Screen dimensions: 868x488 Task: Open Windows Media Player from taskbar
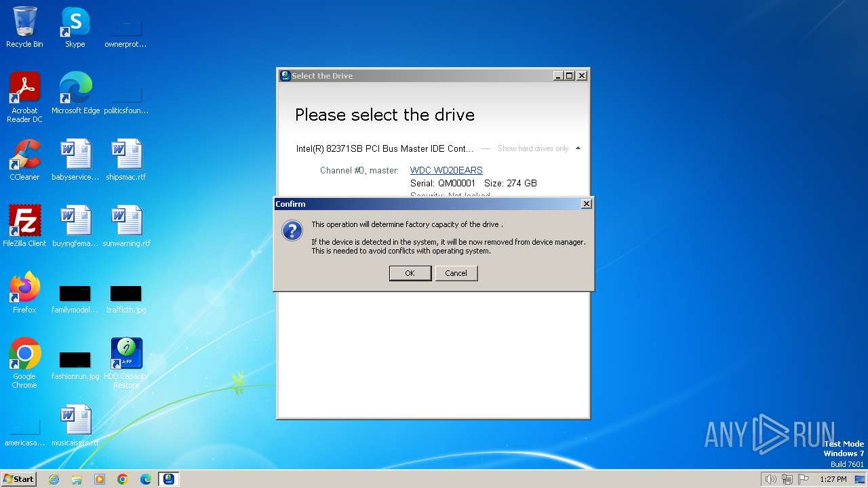coord(100,479)
